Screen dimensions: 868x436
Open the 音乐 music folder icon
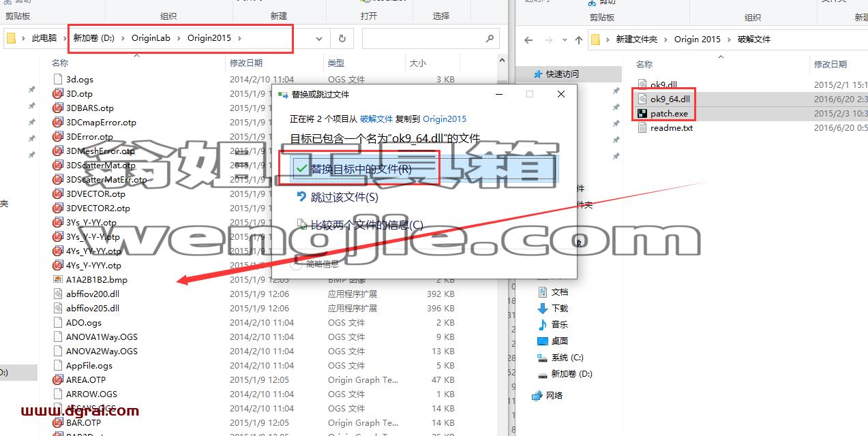[x=543, y=324]
